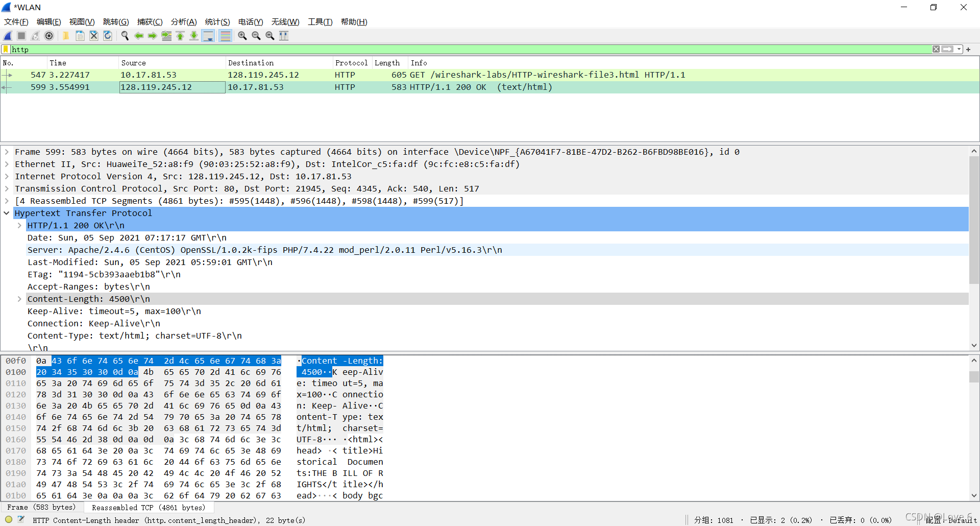Open the 视图(V) menu

[82, 22]
